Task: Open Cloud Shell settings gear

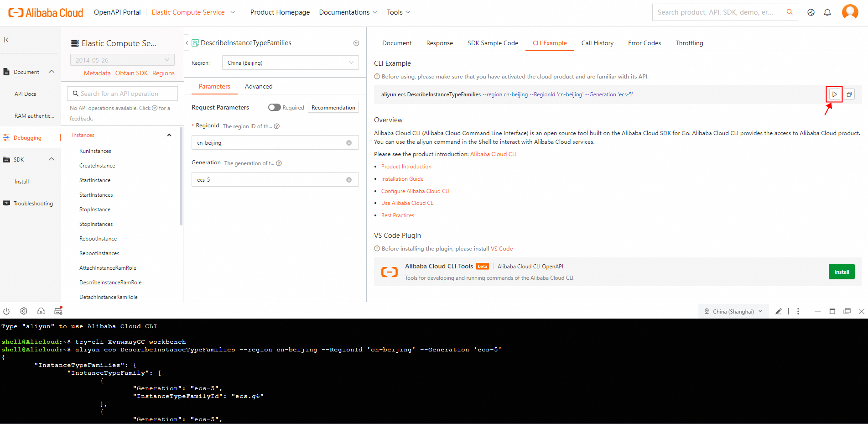Action: point(24,311)
